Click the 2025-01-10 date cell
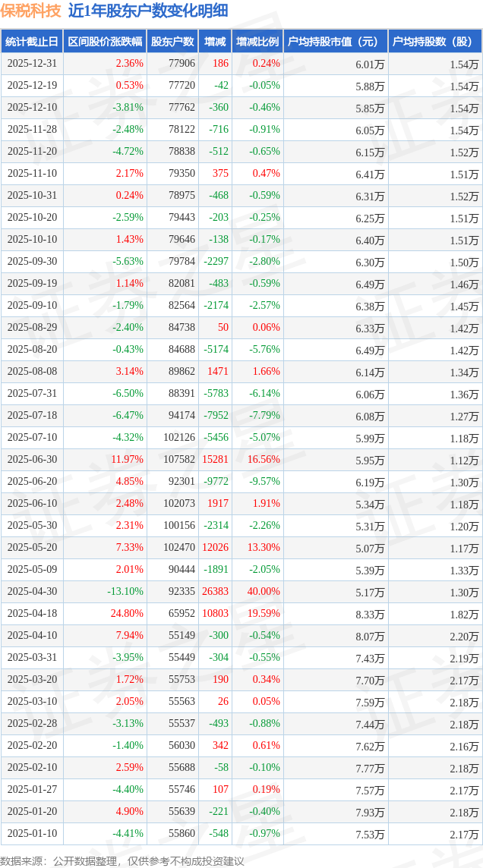The width and height of the screenshot is (483, 868). coord(32,834)
